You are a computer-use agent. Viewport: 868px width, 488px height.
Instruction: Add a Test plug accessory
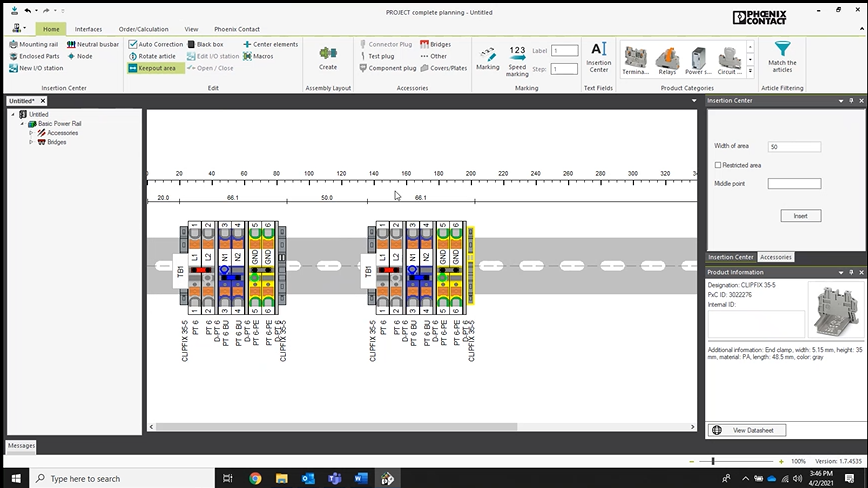pos(377,56)
